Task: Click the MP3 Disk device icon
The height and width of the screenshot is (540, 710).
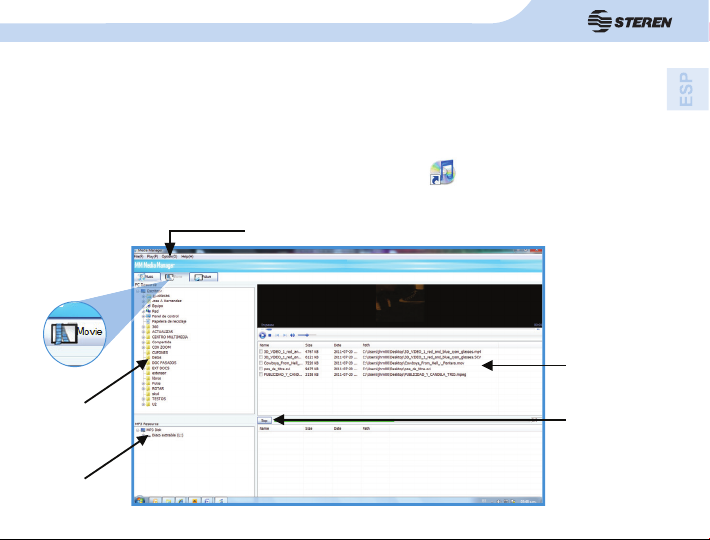Action: (143, 430)
